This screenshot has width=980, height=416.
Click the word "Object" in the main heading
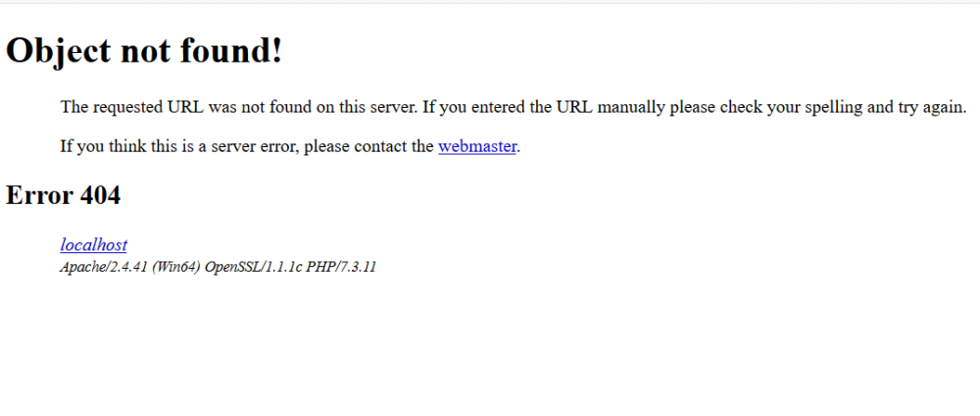click(58, 50)
